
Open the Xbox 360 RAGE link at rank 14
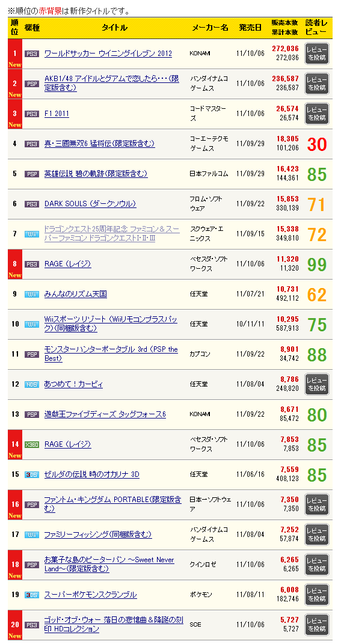pos(68,444)
